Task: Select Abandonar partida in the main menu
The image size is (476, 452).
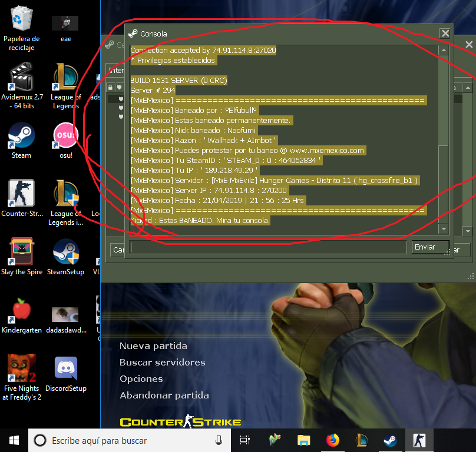Action: tap(164, 395)
